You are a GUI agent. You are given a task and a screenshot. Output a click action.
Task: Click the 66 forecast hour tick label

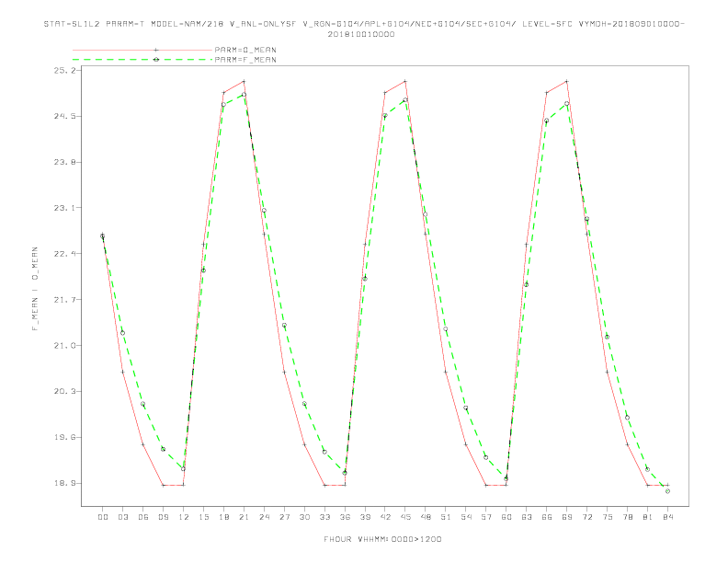point(547,517)
